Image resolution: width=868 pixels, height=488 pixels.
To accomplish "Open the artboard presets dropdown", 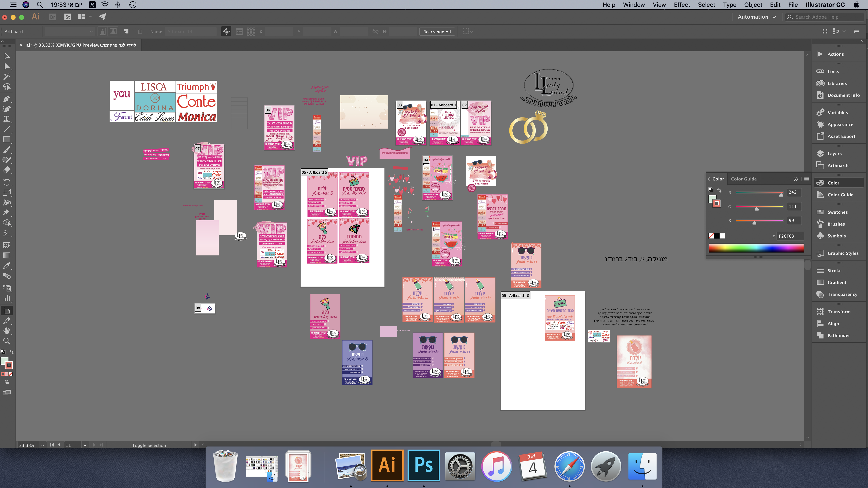I will [69, 31].
